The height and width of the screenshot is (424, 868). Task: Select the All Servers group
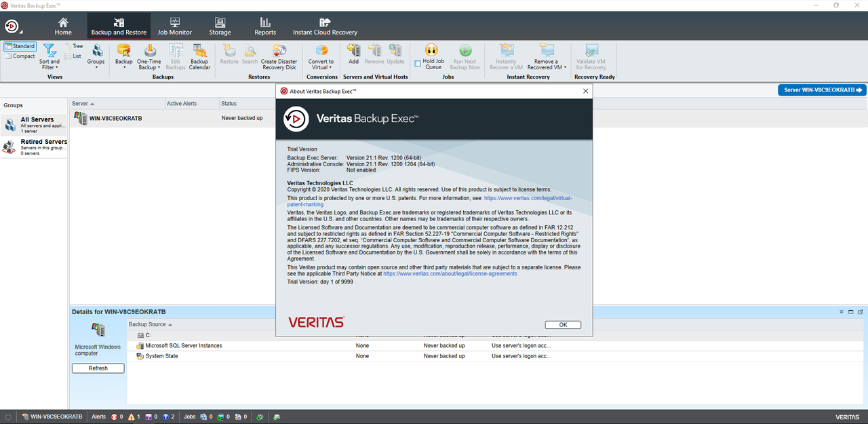tap(34, 124)
